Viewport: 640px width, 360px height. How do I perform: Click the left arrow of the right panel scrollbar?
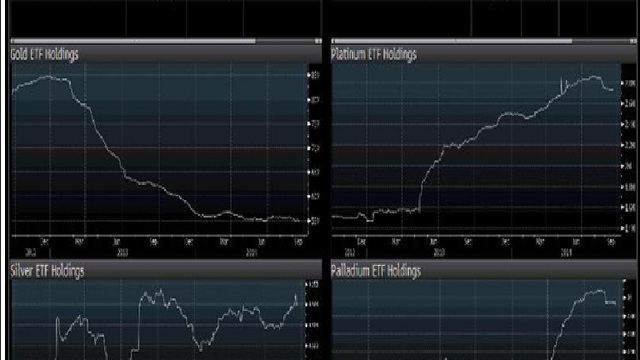(333, 41)
